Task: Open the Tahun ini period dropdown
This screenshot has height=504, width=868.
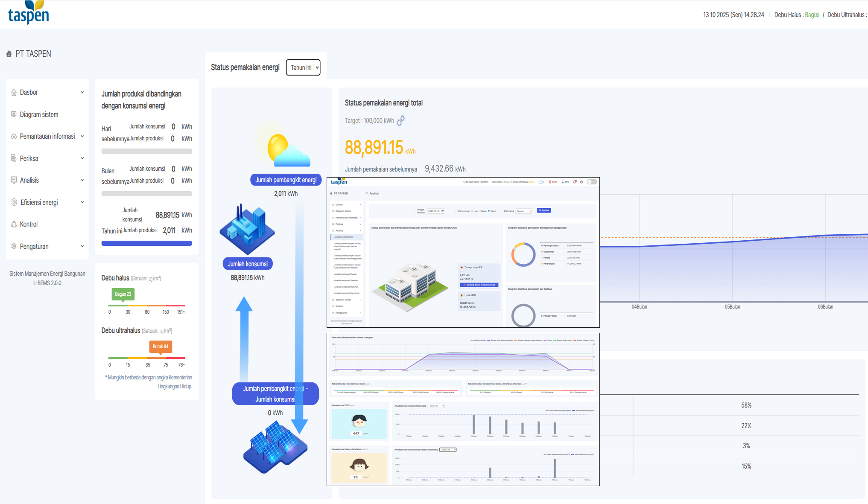Action: point(303,67)
